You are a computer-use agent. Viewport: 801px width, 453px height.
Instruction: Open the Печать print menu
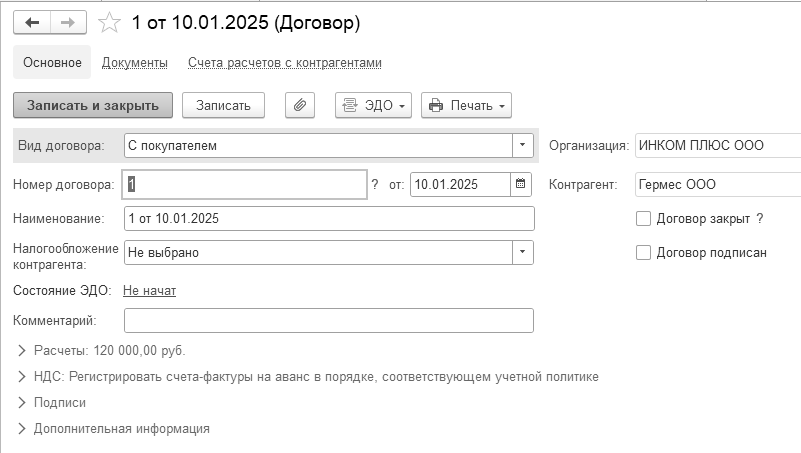coord(466,105)
